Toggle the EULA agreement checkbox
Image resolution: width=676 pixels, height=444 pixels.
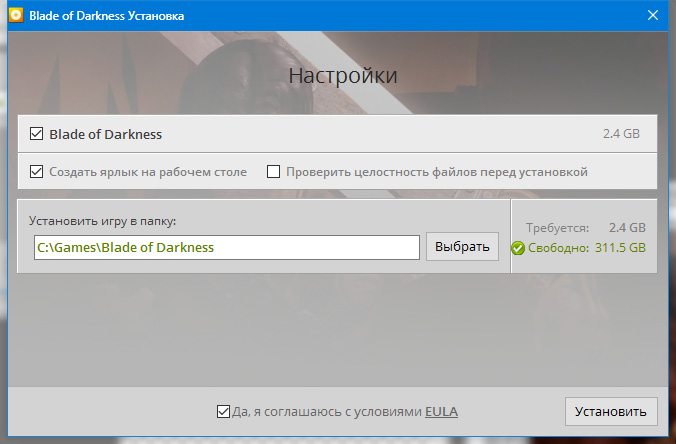(x=223, y=411)
